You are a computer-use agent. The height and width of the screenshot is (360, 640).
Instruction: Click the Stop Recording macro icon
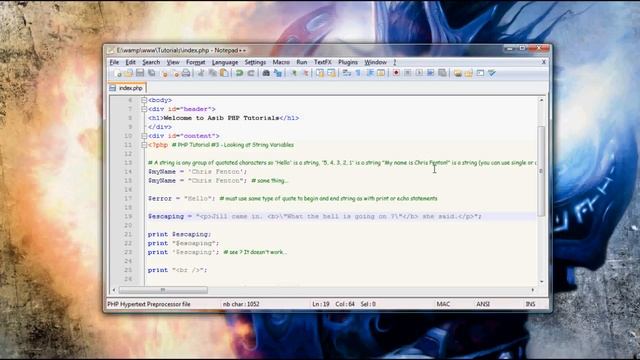coord(407,73)
